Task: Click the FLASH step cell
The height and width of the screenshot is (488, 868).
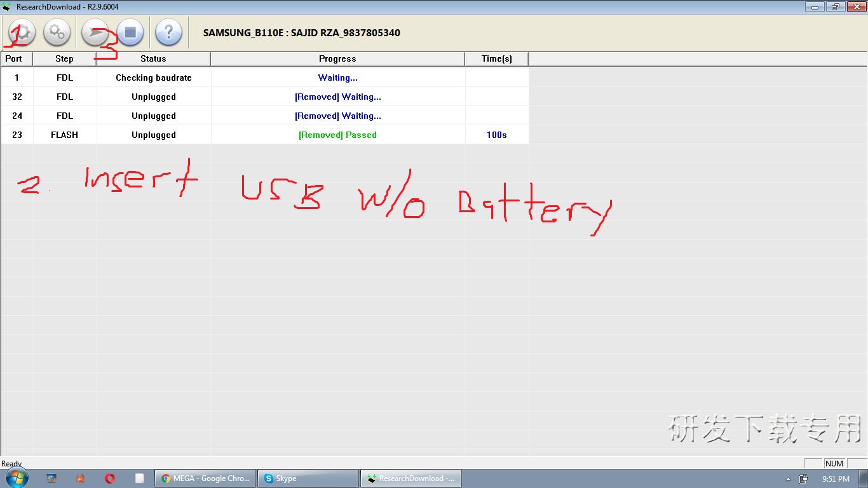Action: [x=65, y=135]
